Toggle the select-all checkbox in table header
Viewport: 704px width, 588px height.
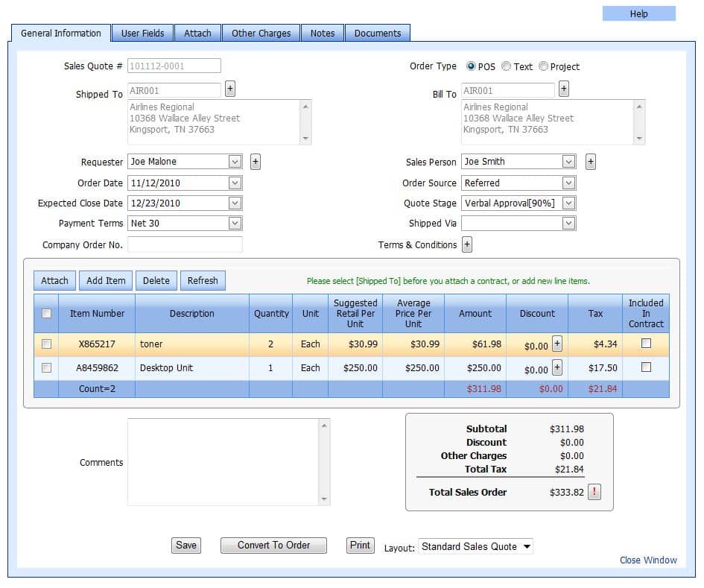pos(46,313)
